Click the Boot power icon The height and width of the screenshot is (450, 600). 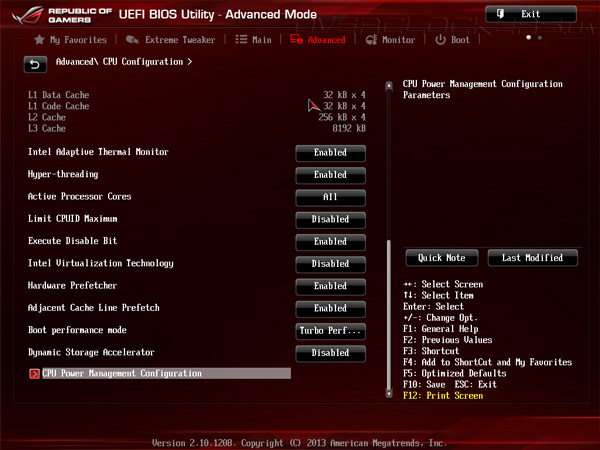click(x=440, y=40)
